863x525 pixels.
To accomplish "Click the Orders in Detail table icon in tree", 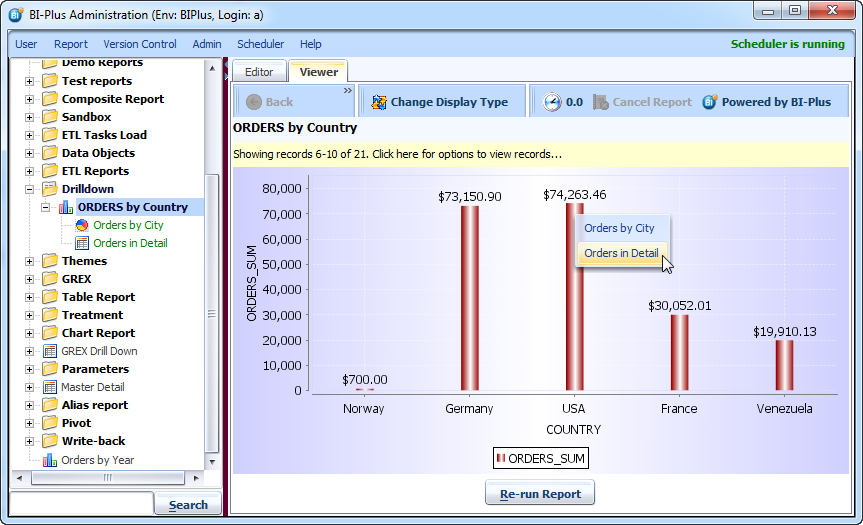I will (83, 243).
